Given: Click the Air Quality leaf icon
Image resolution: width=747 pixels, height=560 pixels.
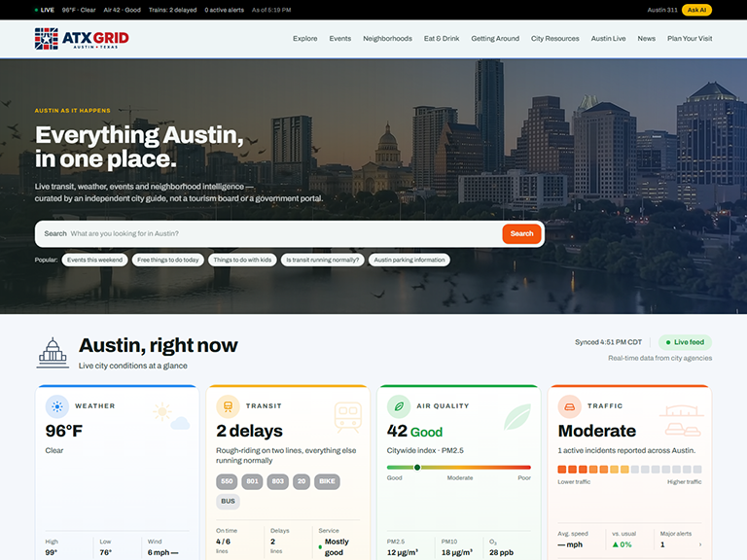Looking at the screenshot, I should 399,406.
